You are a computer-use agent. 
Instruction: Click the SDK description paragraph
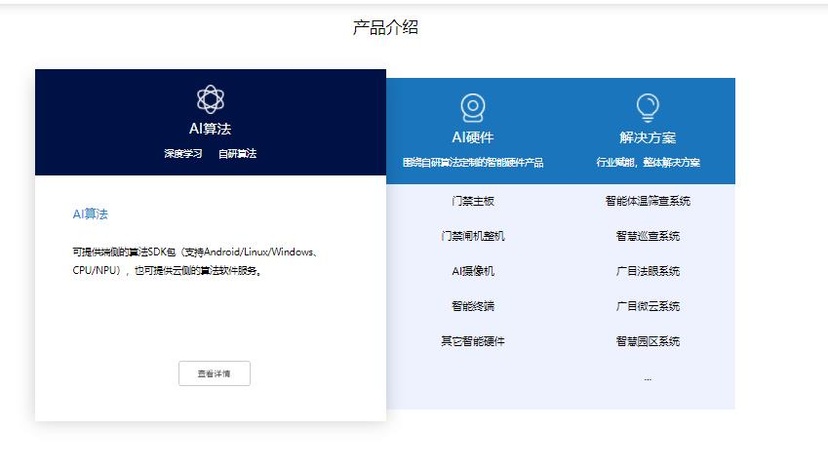point(195,261)
